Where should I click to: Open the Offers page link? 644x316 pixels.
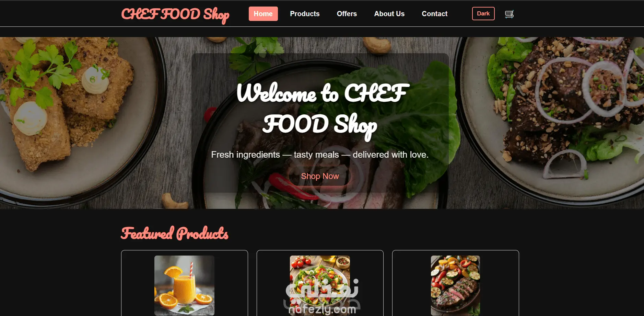coord(347,14)
